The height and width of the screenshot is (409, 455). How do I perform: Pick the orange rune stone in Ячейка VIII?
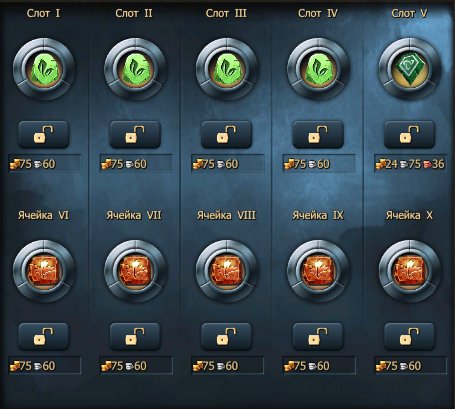coord(227,271)
